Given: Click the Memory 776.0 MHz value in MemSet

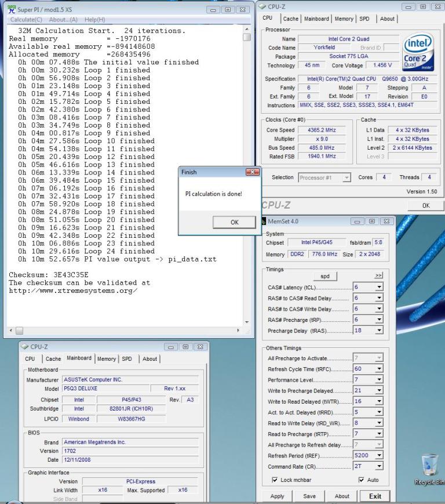Looking at the screenshot, I should (x=324, y=254).
